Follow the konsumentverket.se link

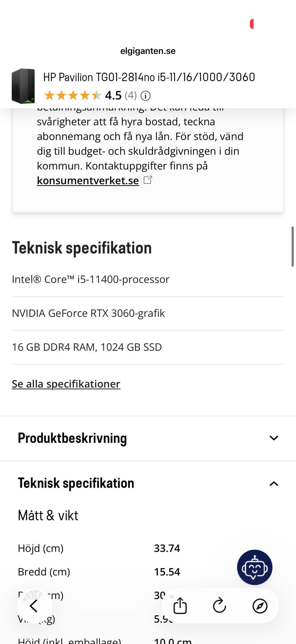88,181
